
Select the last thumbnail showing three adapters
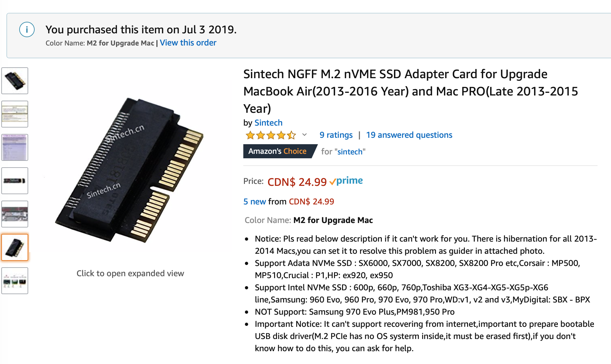click(x=15, y=281)
